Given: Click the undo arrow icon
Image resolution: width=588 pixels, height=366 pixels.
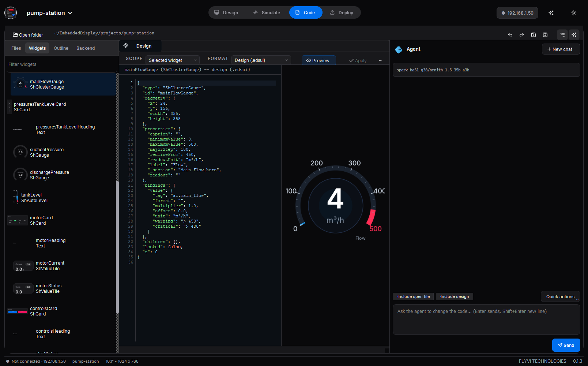Looking at the screenshot, I should click(510, 35).
